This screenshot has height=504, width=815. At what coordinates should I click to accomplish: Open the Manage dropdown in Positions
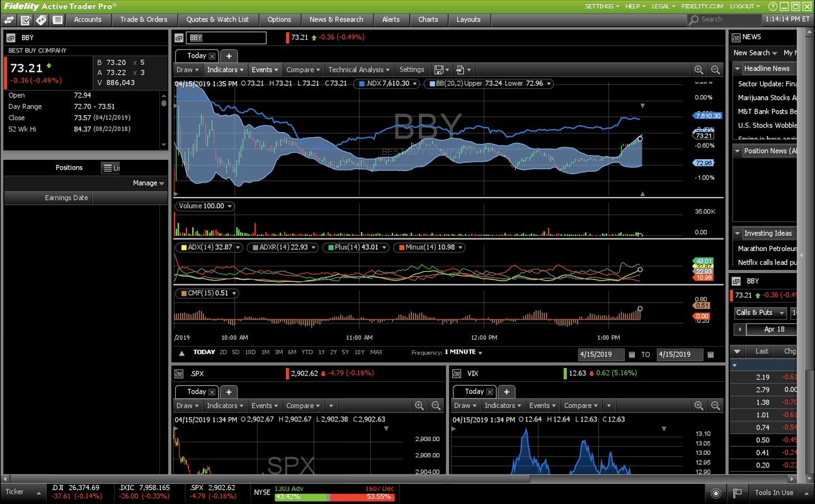click(x=148, y=183)
